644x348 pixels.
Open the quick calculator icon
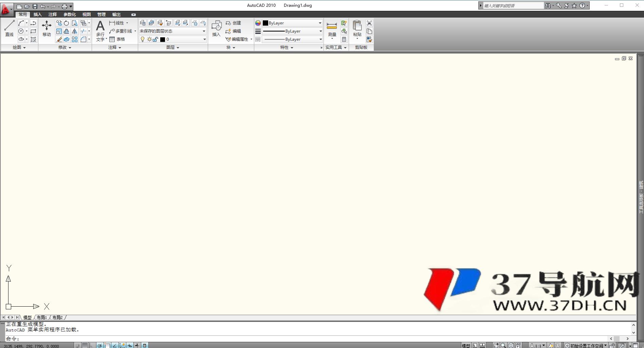(x=344, y=39)
